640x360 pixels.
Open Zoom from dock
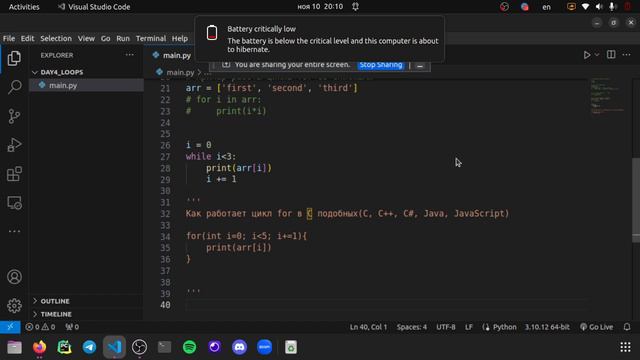point(264,347)
